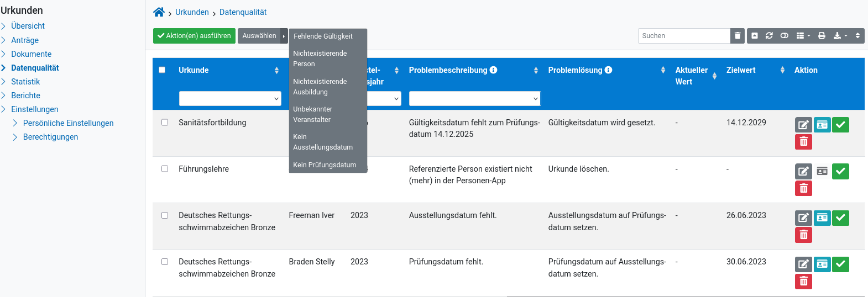Tick the Sanitätsfortbildung row checkbox
This screenshot has height=297, width=868.
click(x=165, y=123)
